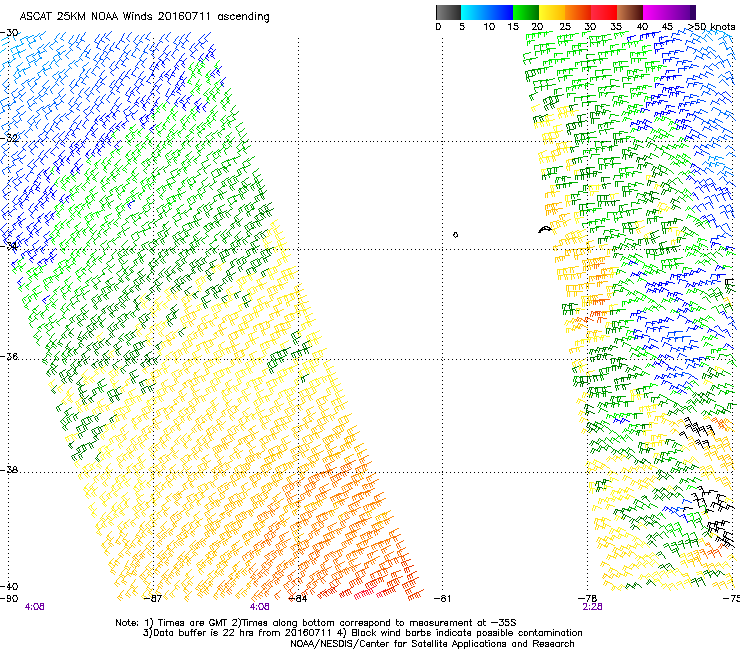Viewport: 740px width, 650px height.
Task: Click the '-90' longitude label
Action: 9,599
